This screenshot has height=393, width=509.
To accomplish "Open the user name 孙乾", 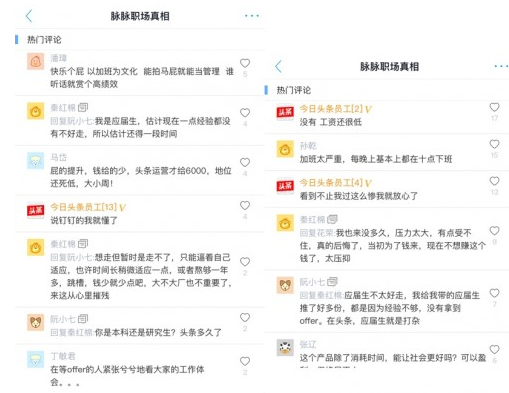I will 308,146.
